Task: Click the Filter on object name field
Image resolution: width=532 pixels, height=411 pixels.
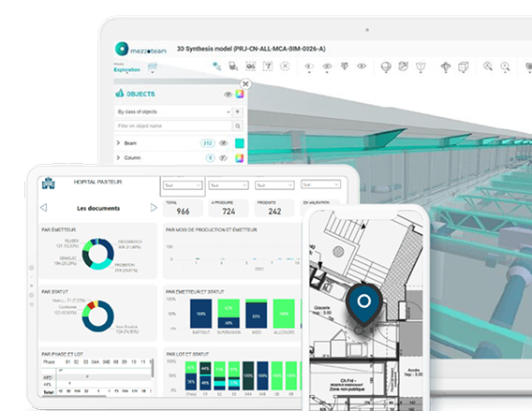Action: tap(173, 126)
